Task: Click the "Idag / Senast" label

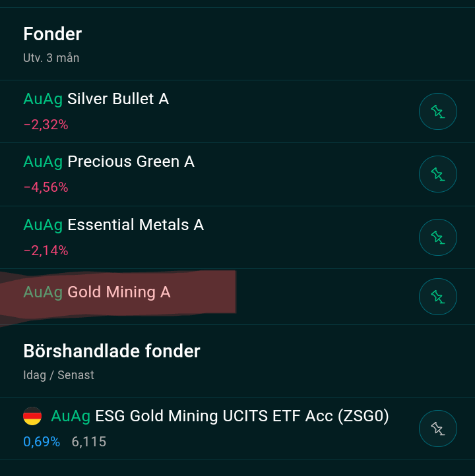Action: [59, 375]
